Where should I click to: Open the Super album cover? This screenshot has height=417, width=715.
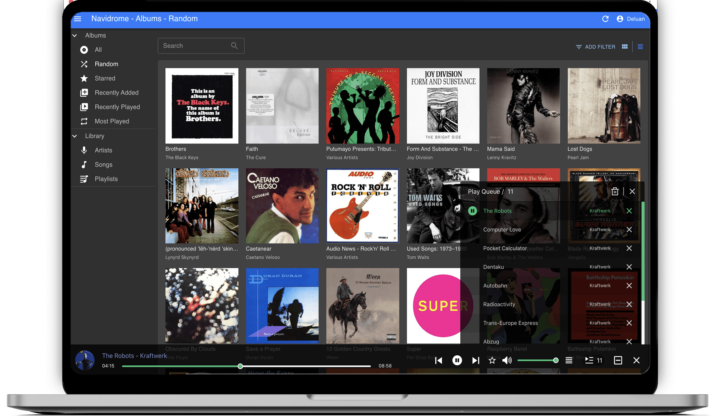(433, 306)
